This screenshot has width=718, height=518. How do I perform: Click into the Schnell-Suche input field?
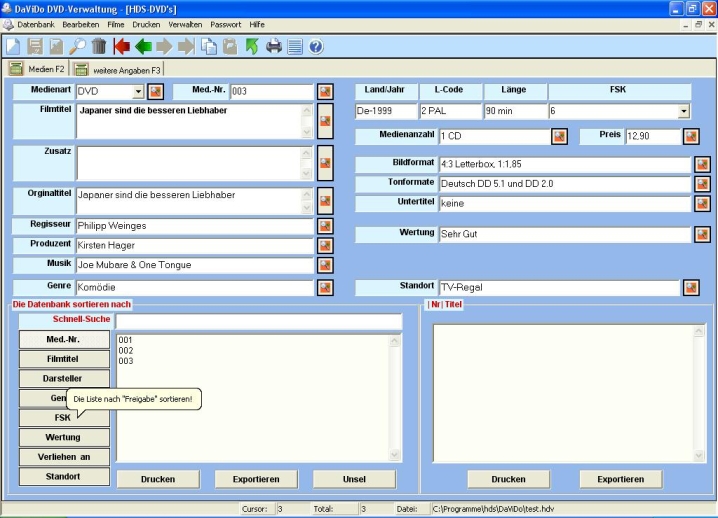point(258,321)
